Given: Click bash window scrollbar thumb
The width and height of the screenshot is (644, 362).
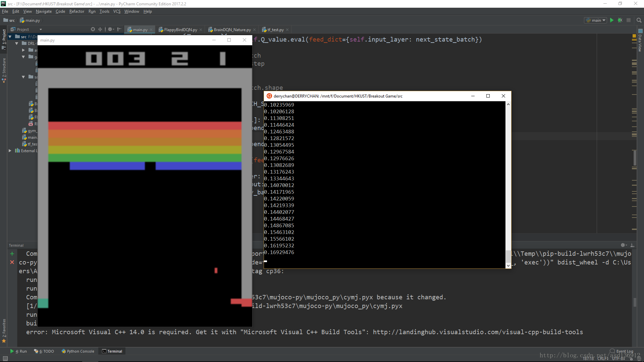Looking at the screenshot, I should 508,256.
